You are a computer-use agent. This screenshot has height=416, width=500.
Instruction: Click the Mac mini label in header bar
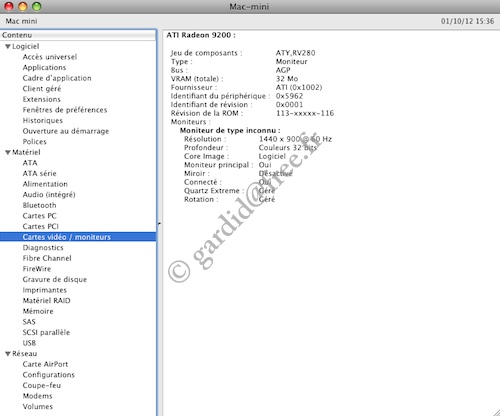pyautogui.click(x=21, y=21)
